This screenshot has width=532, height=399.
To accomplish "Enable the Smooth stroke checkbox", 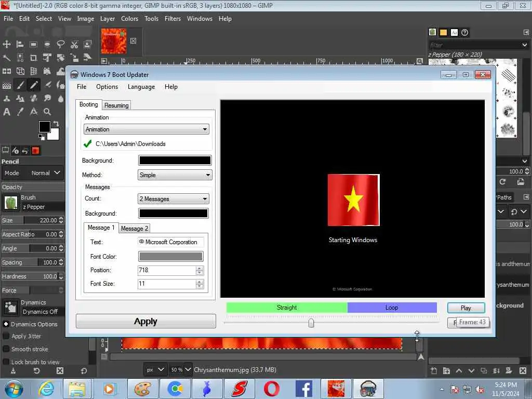I will [6, 349].
